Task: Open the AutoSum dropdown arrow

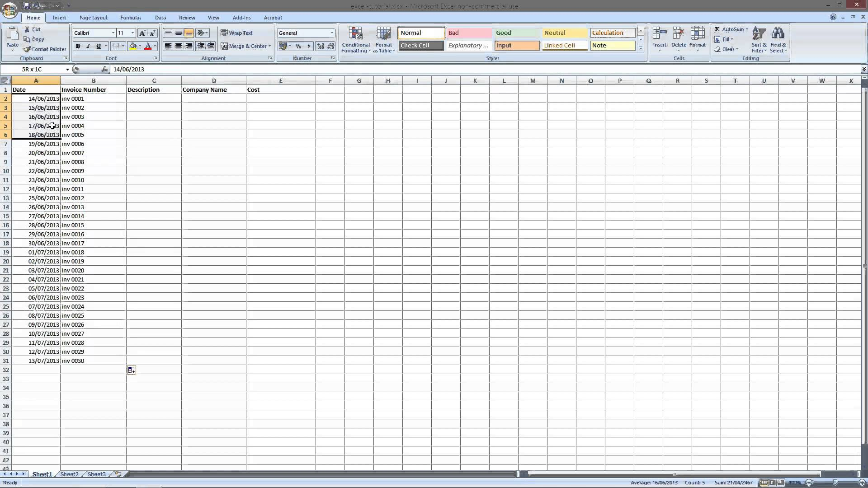Action: point(747,29)
